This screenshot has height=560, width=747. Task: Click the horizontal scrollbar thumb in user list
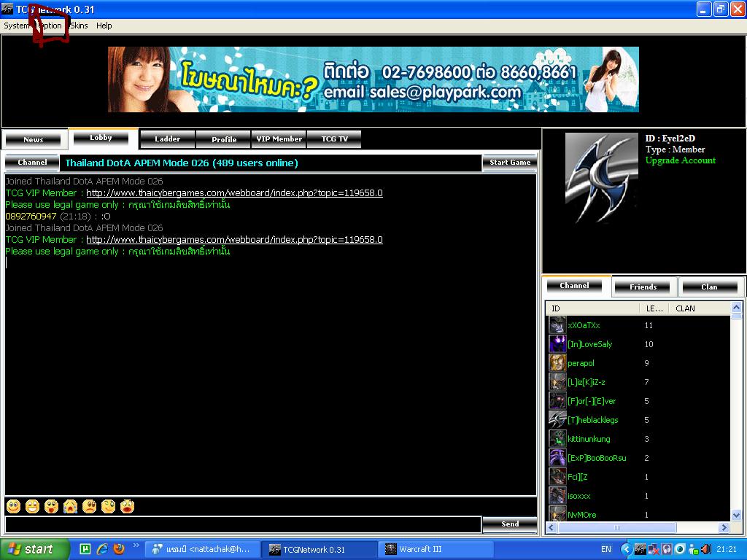click(x=617, y=527)
